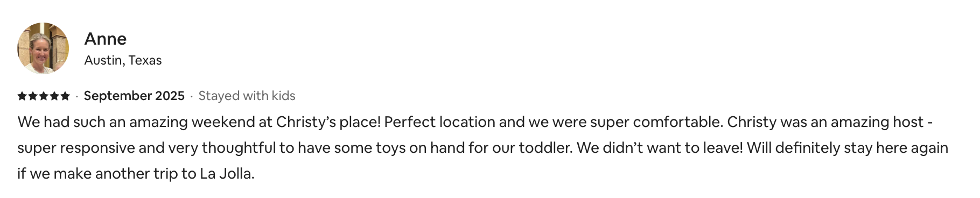Click the first star of the rating

click(22, 96)
